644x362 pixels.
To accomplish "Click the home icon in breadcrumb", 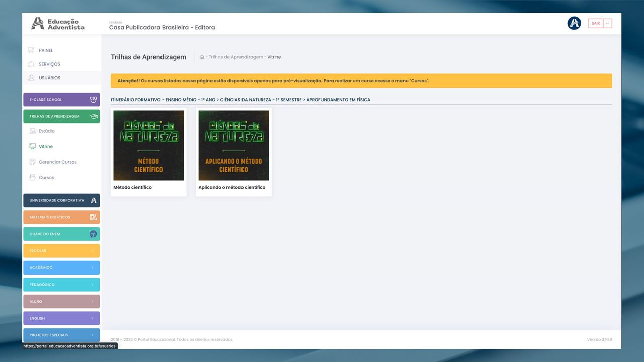I will (202, 57).
